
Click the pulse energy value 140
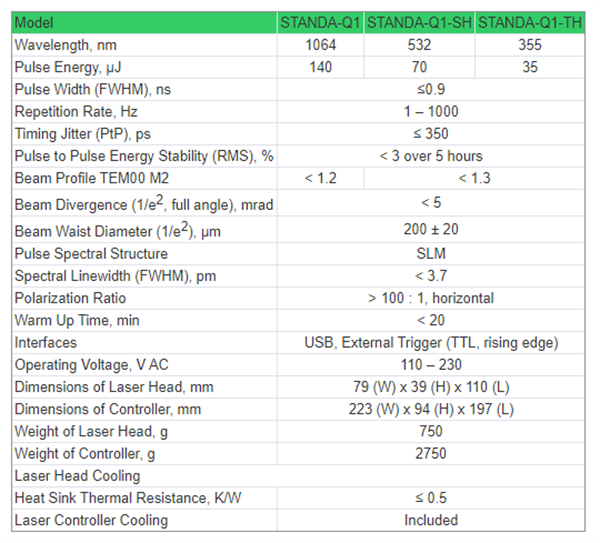coord(320,67)
